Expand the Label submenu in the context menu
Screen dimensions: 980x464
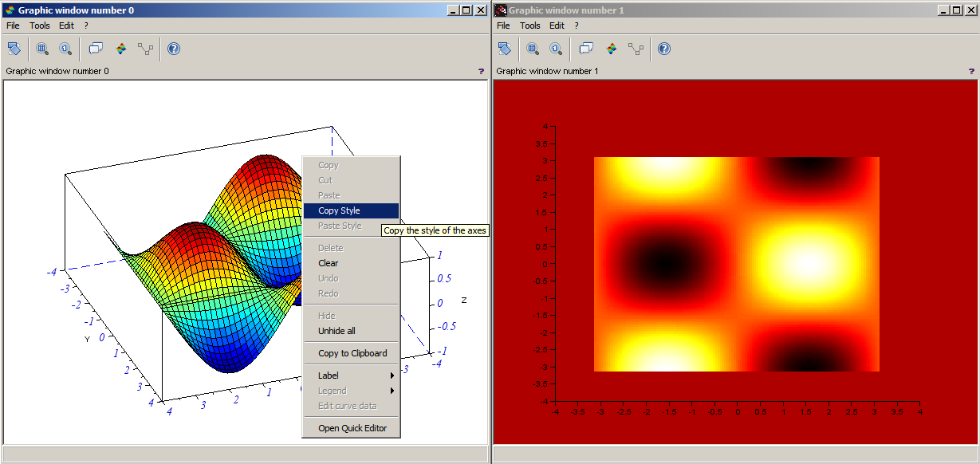point(351,376)
